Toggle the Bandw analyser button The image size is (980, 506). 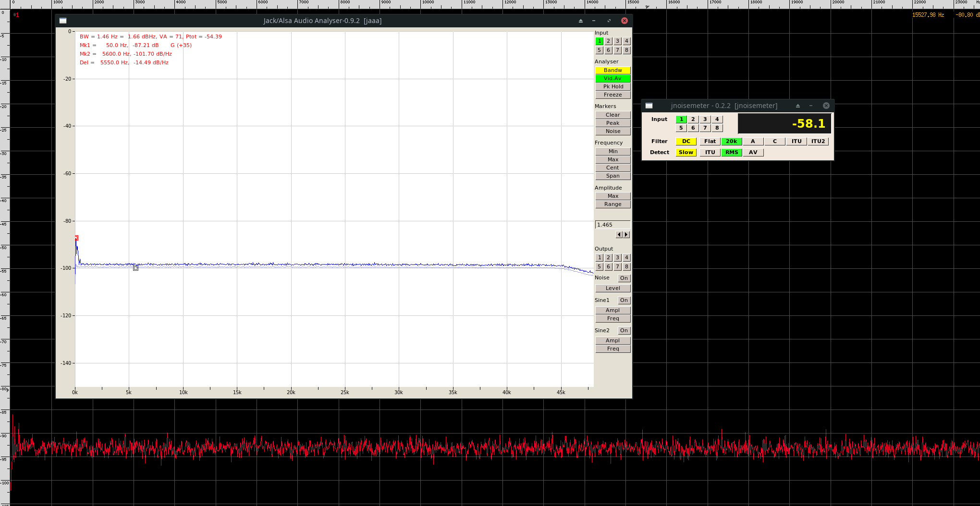[x=612, y=70]
